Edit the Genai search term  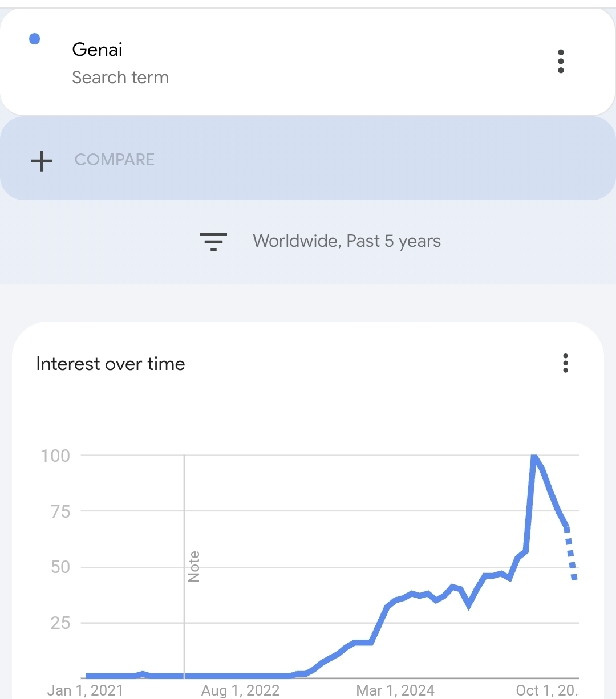click(x=97, y=50)
